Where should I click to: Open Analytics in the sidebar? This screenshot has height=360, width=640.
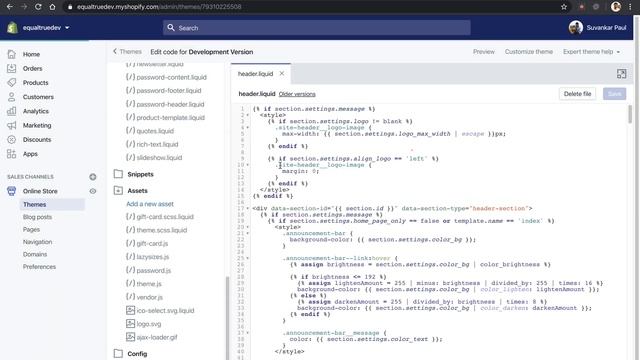(x=36, y=111)
